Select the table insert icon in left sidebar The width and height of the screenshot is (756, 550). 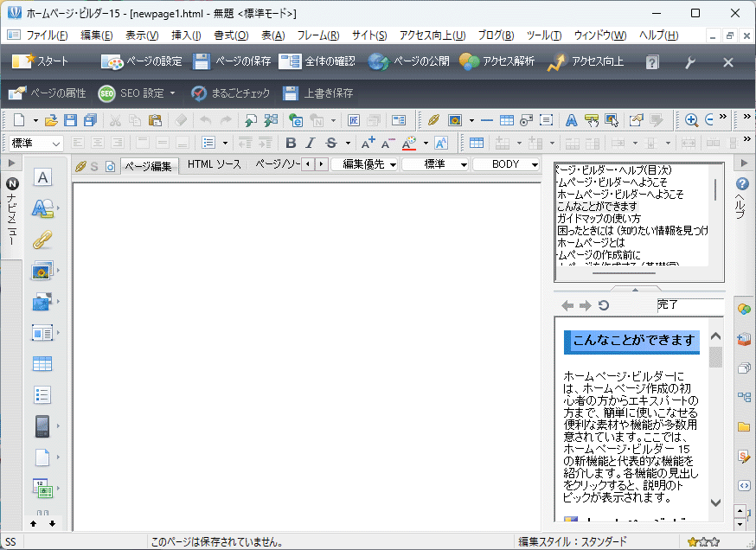[42, 364]
